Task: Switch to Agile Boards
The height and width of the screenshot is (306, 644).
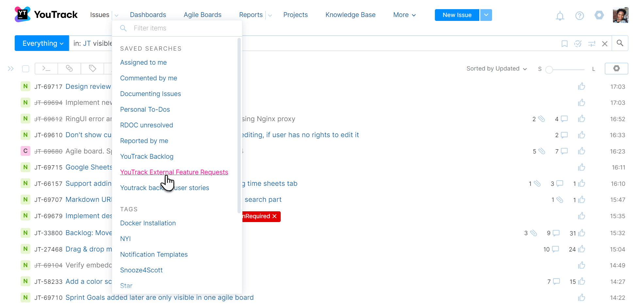Action: (x=202, y=15)
